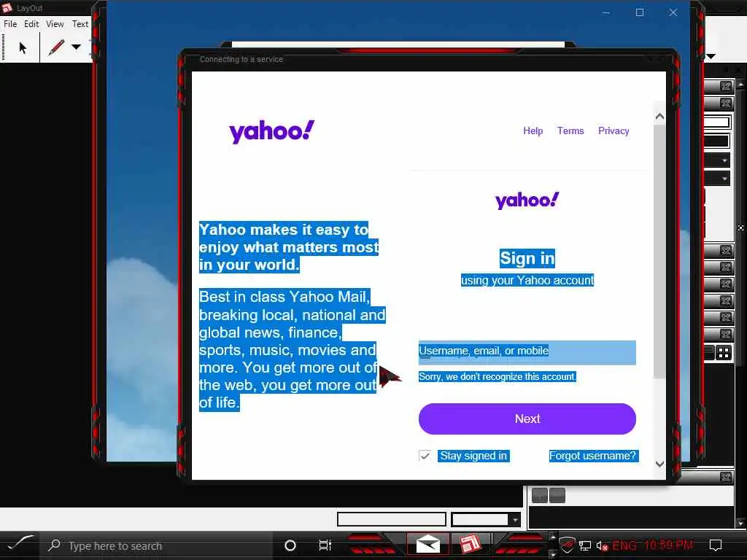Image resolution: width=747 pixels, height=560 pixels.
Task: Click the muted volume tray icon
Action: click(x=602, y=545)
